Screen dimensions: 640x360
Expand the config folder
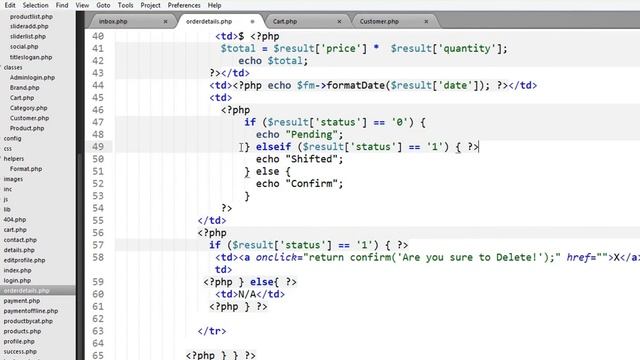click(12, 138)
